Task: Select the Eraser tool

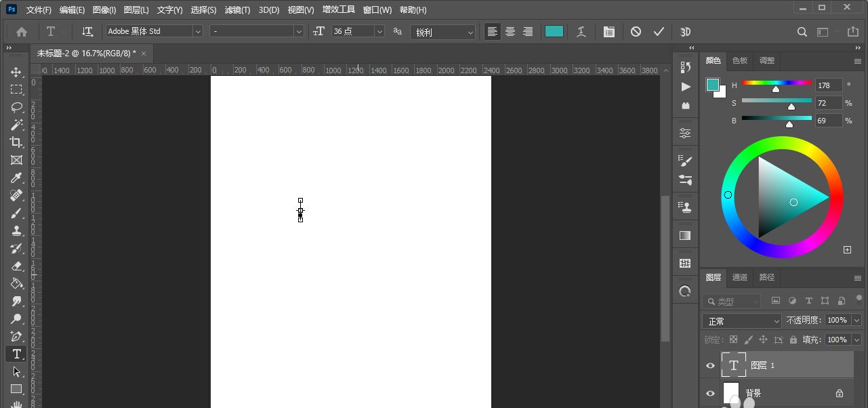Action: click(16, 266)
